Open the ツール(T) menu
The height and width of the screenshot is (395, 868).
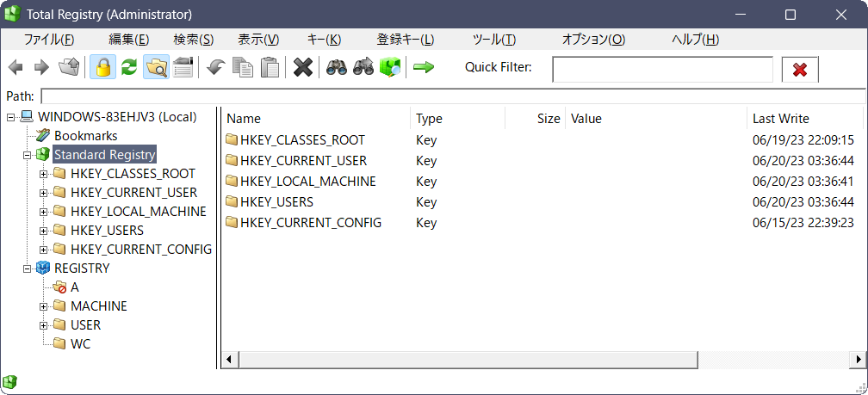493,40
